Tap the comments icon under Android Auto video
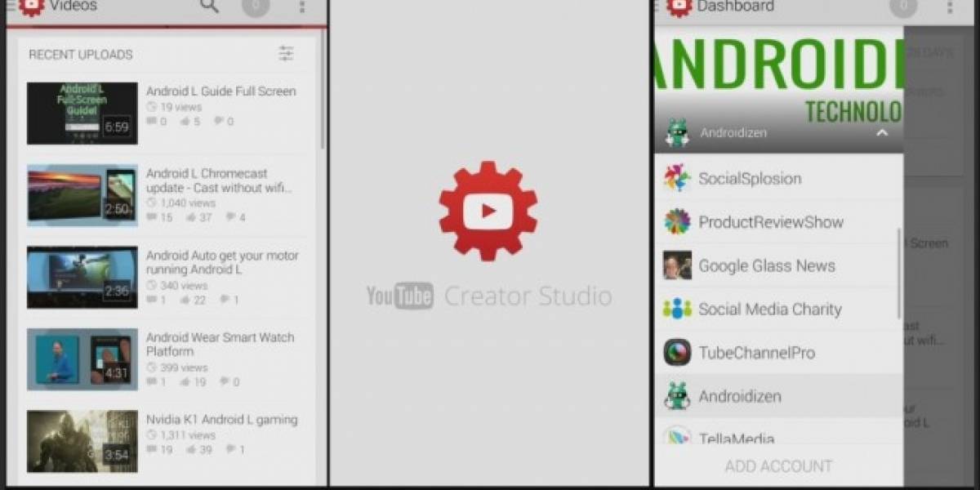 (x=151, y=300)
